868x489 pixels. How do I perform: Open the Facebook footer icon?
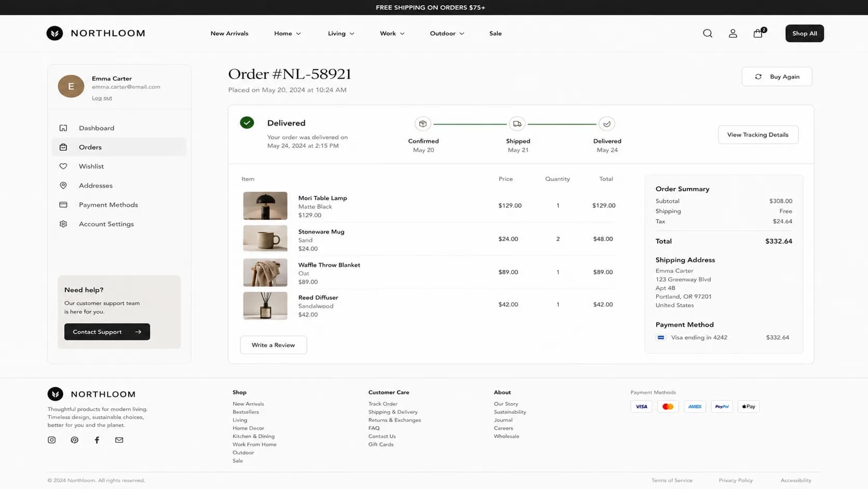97,440
